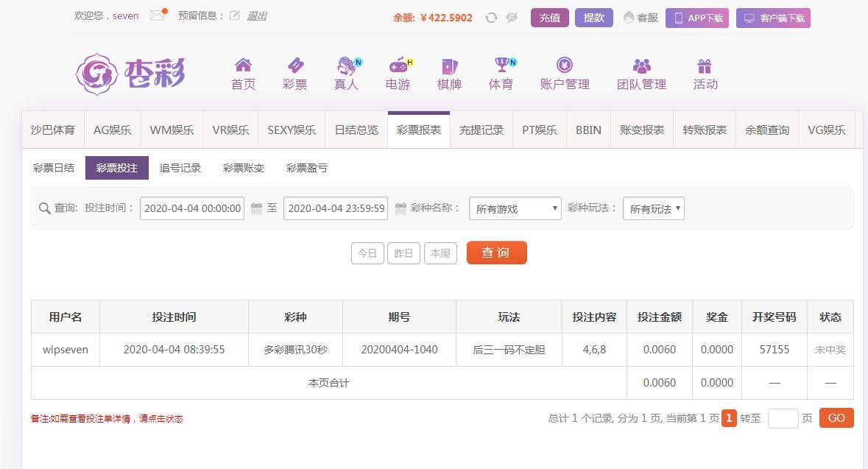Image resolution: width=868 pixels, height=469 pixels.
Task: Click the 客户端下载 button
Action: point(773,18)
